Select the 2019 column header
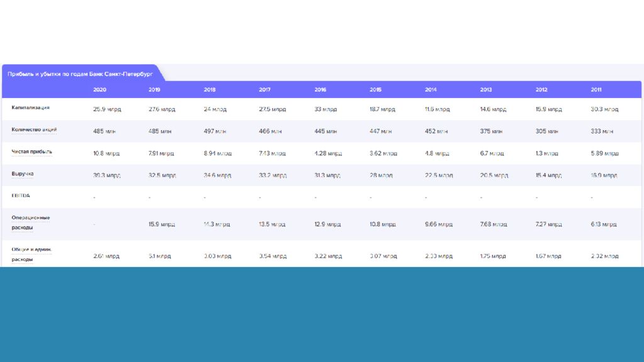Viewport: 644px width, 362px height. [154, 90]
